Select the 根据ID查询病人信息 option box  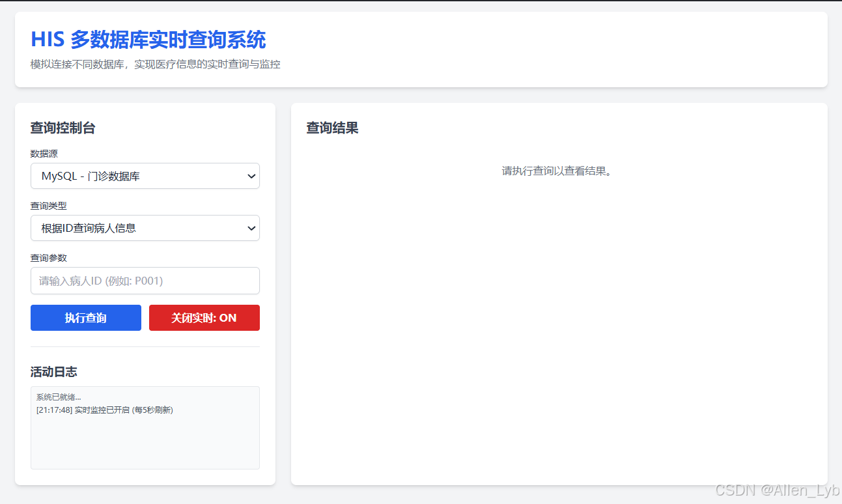click(x=145, y=228)
